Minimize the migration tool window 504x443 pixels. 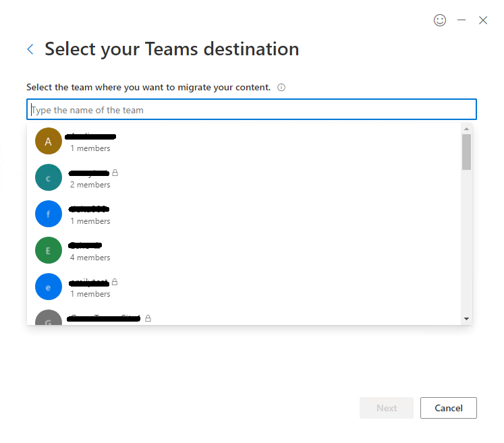point(461,20)
